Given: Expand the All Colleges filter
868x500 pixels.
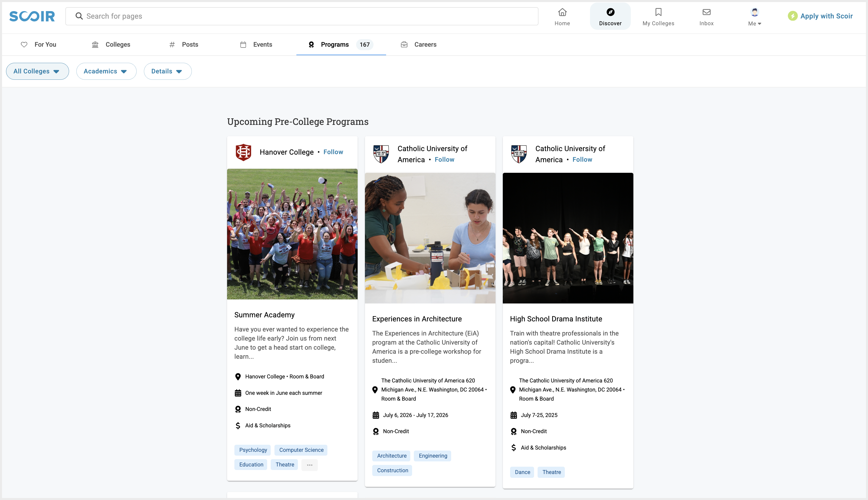Looking at the screenshot, I should (x=37, y=71).
